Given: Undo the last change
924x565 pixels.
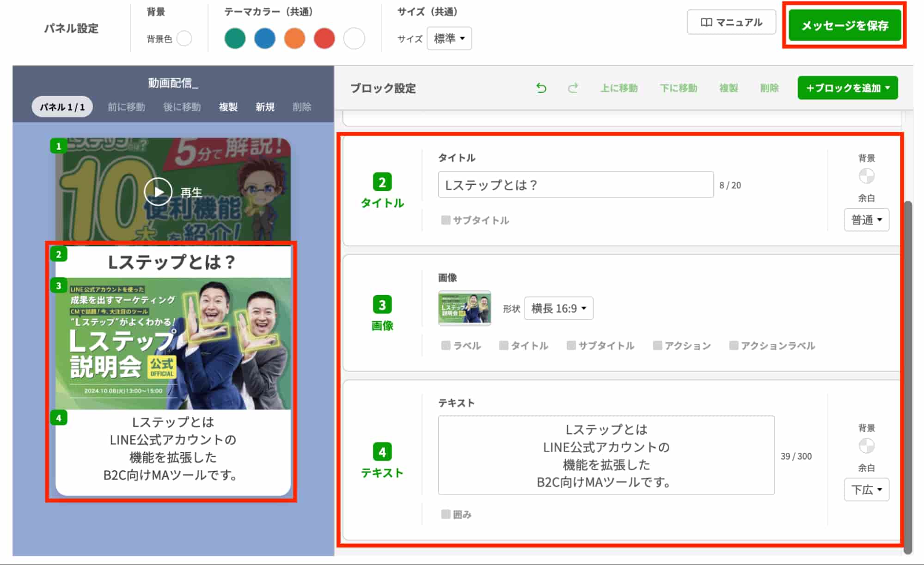Looking at the screenshot, I should tap(541, 88).
